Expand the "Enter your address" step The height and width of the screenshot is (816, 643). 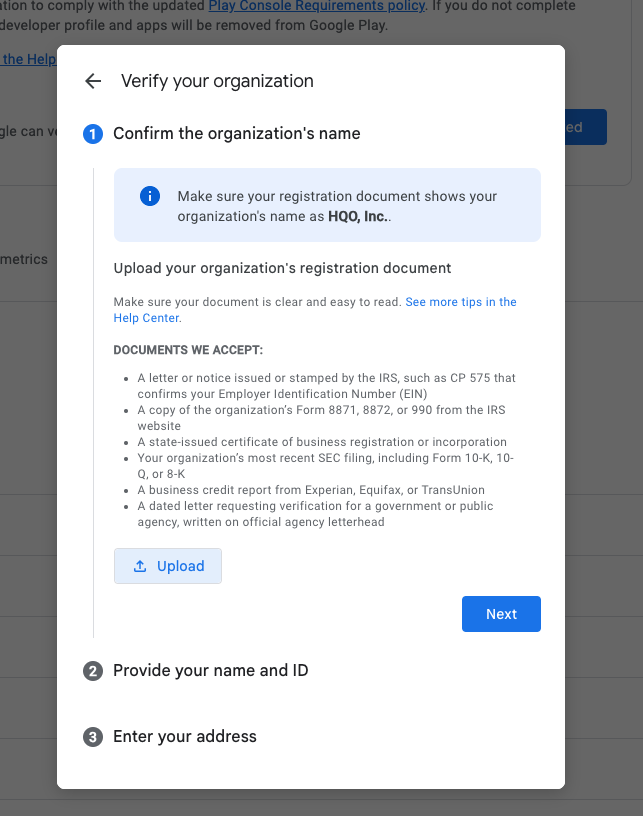pos(185,737)
